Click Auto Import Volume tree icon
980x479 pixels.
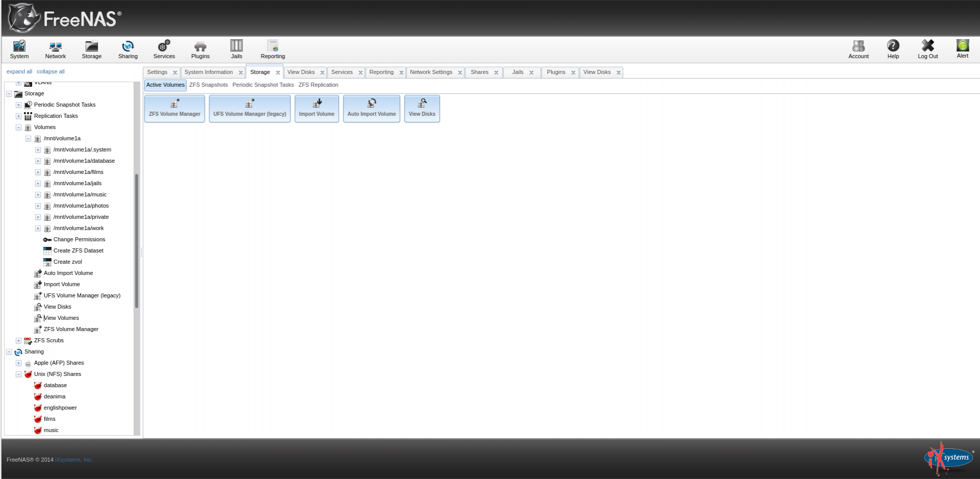(x=38, y=273)
